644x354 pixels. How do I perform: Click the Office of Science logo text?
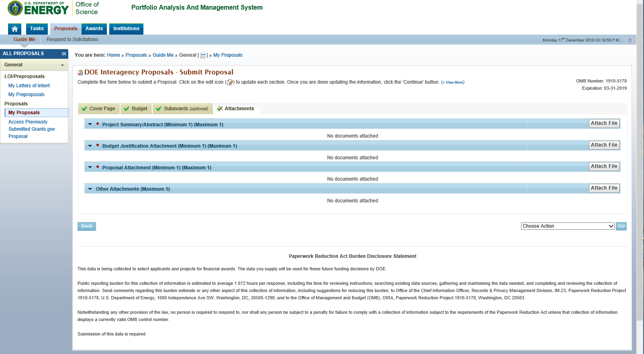coord(87,8)
